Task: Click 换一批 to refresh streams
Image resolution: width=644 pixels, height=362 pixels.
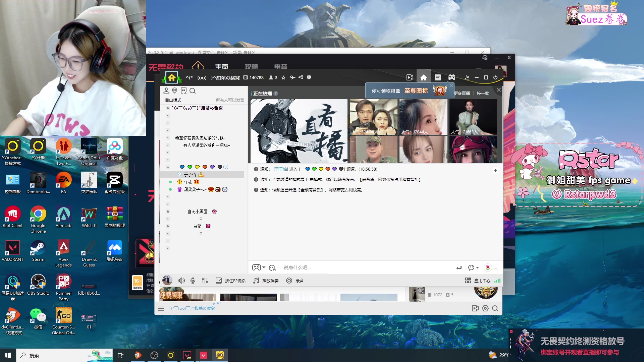Action: click(483, 93)
